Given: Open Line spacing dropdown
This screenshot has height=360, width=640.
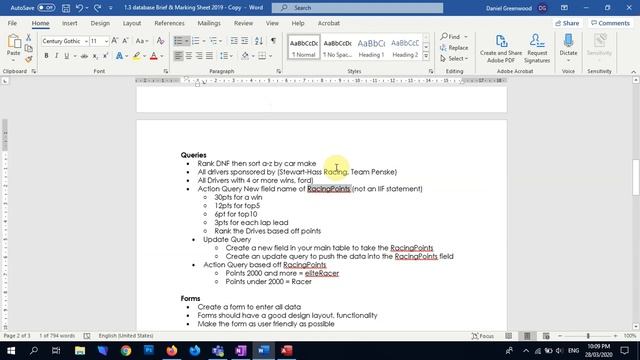Looking at the screenshot, I should tap(226, 56).
